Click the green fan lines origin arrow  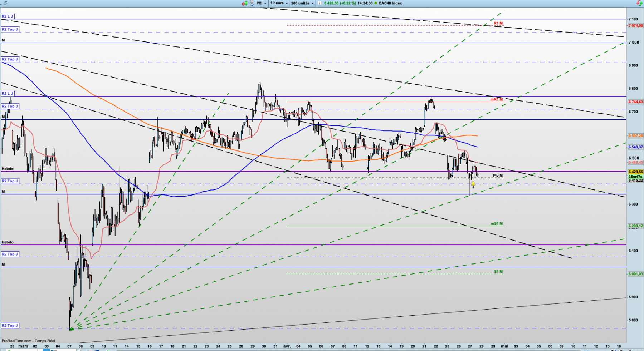pos(71,328)
